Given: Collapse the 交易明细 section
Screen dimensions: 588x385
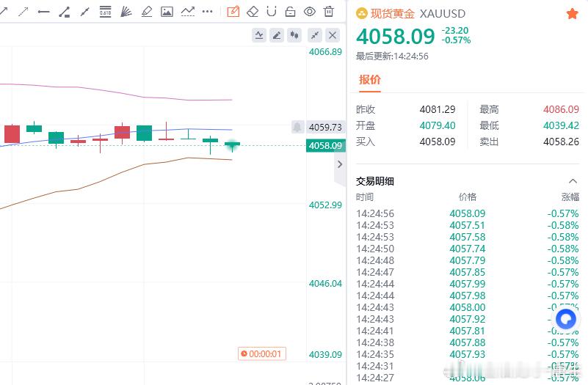Looking at the screenshot, I should (573, 181).
